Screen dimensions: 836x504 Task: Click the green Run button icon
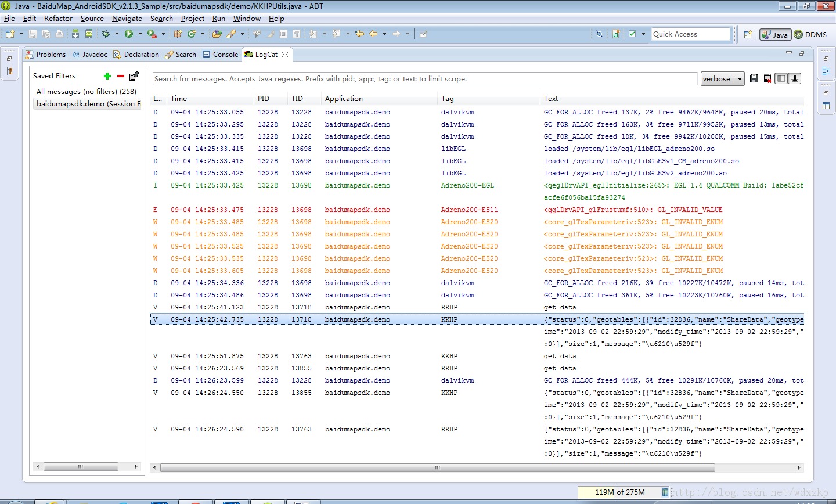click(x=129, y=34)
